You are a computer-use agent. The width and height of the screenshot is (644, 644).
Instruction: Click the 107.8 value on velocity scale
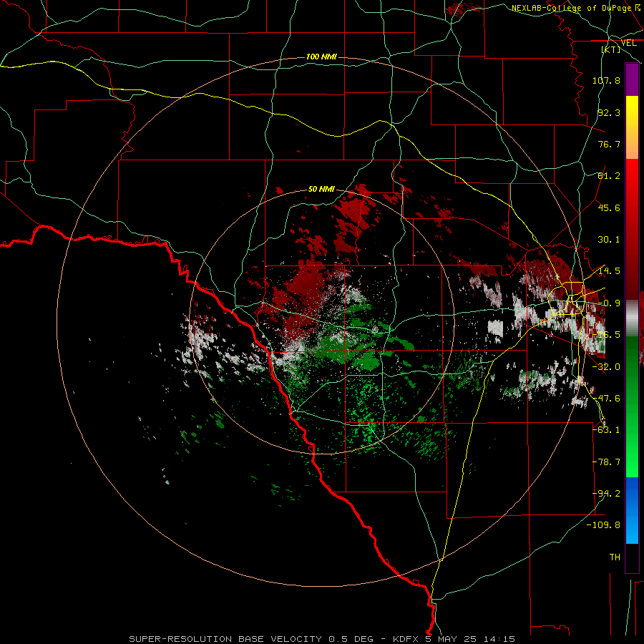tap(606, 80)
